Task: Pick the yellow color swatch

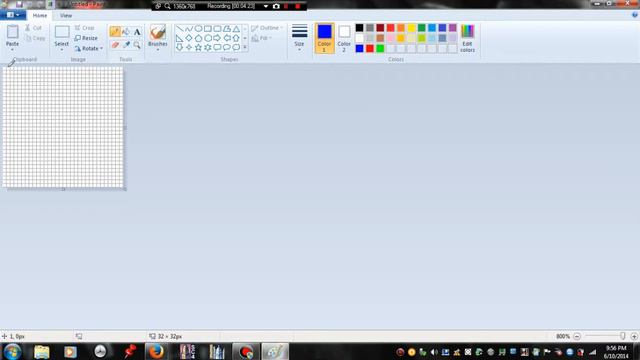Action: pos(411,28)
